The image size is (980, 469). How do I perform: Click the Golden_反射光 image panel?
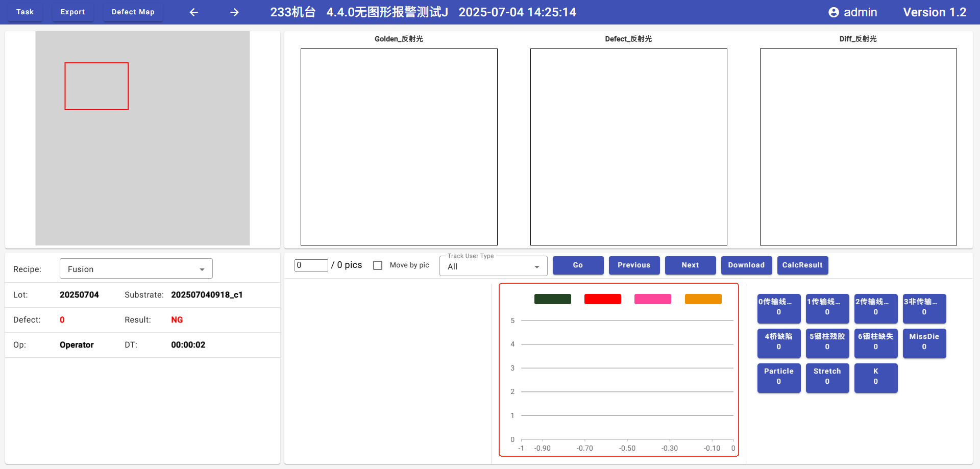399,147
